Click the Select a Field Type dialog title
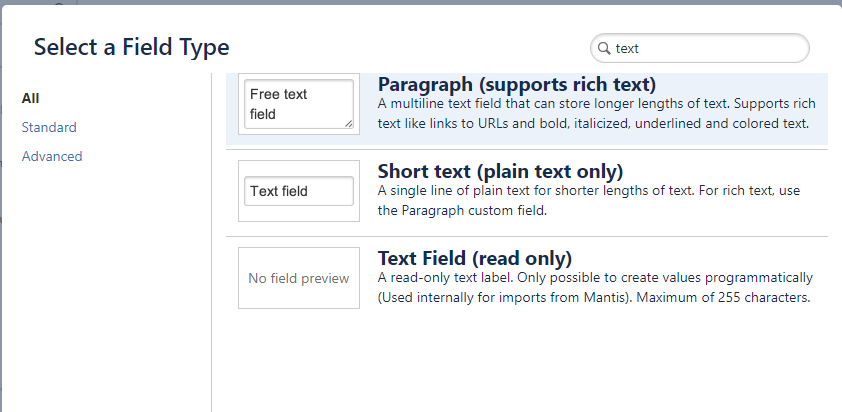Image resolution: width=842 pixels, height=412 pixels. point(132,47)
